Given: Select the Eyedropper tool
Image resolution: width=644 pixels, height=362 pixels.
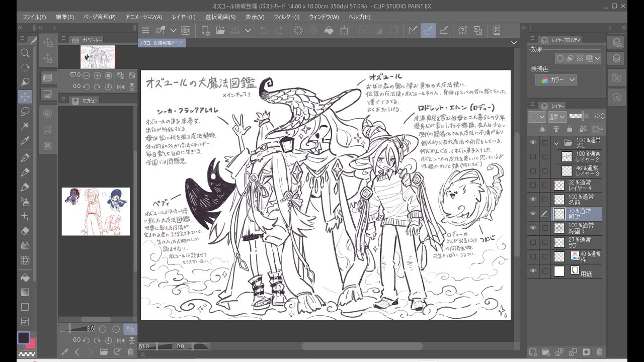Looking at the screenshot, I should click(25, 141).
